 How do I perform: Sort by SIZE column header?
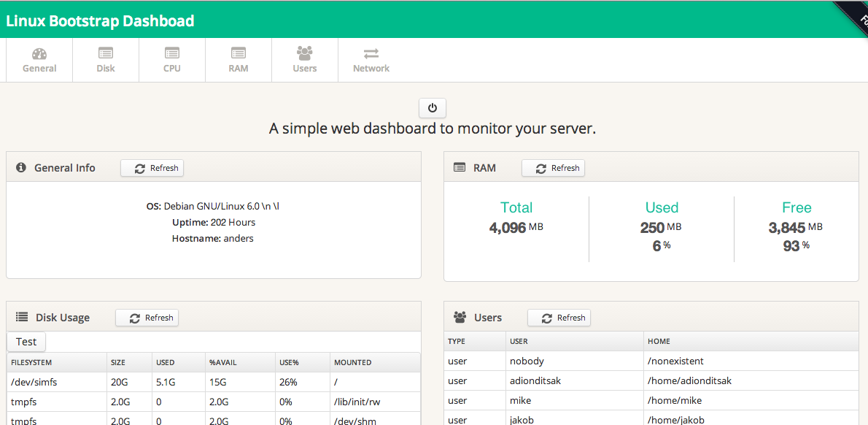point(129,362)
